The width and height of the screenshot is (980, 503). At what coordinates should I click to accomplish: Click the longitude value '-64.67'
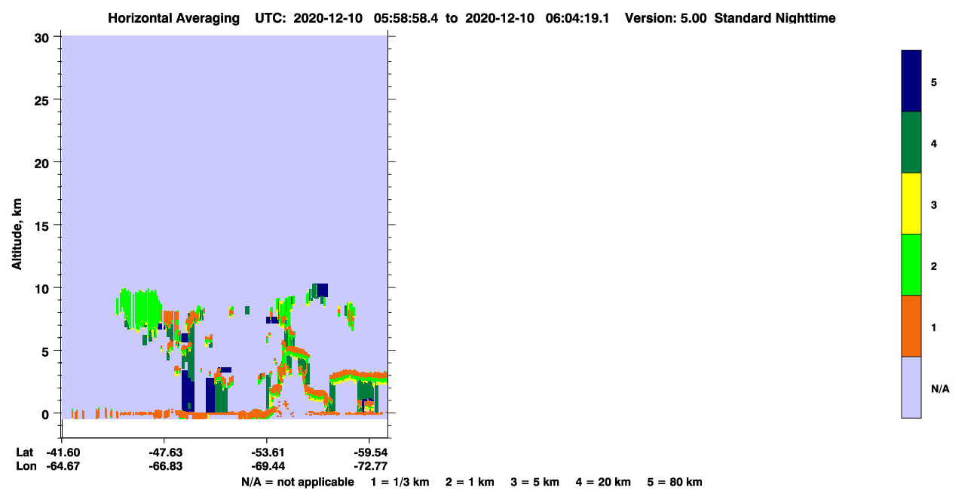[x=62, y=466]
